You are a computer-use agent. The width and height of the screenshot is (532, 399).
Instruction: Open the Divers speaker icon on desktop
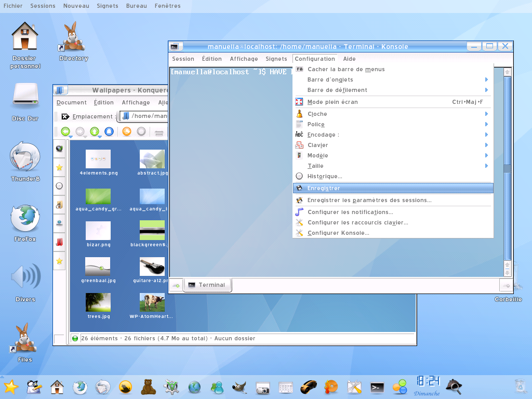pyautogui.click(x=25, y=282)
